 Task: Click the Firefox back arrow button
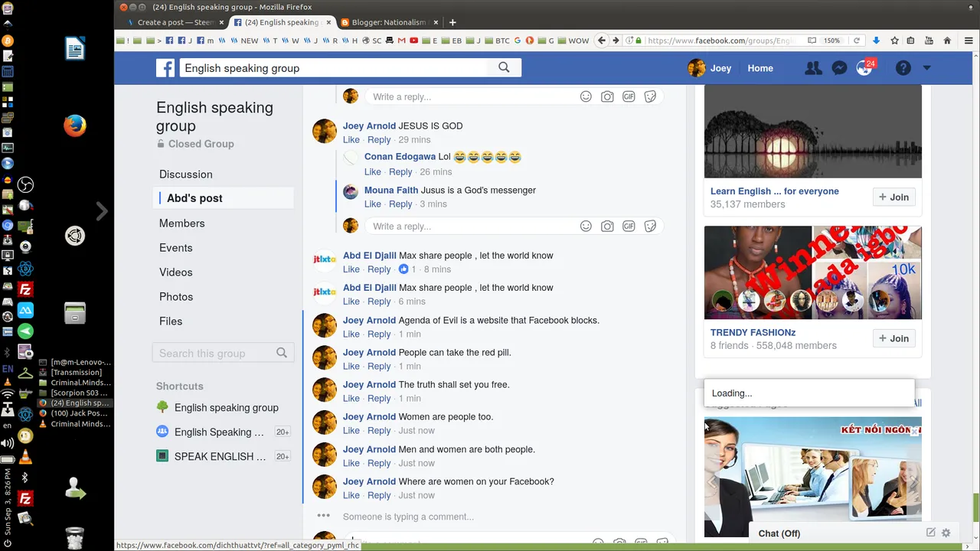click(602, 41)
